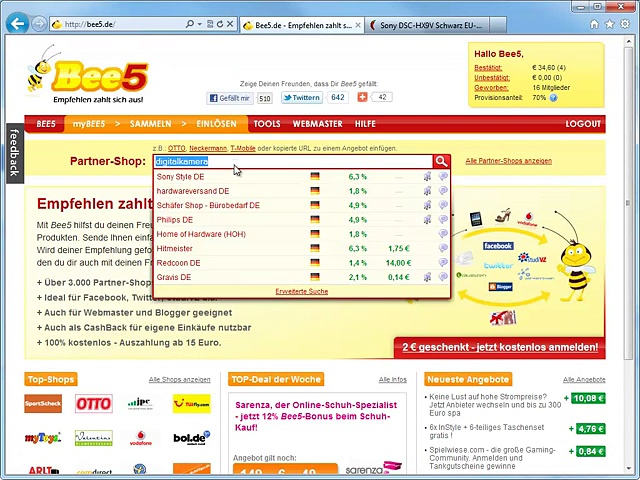Screen dimensions: 640x480
Task: Open the myBEES menu item
Action: click(x=90, y=124)
